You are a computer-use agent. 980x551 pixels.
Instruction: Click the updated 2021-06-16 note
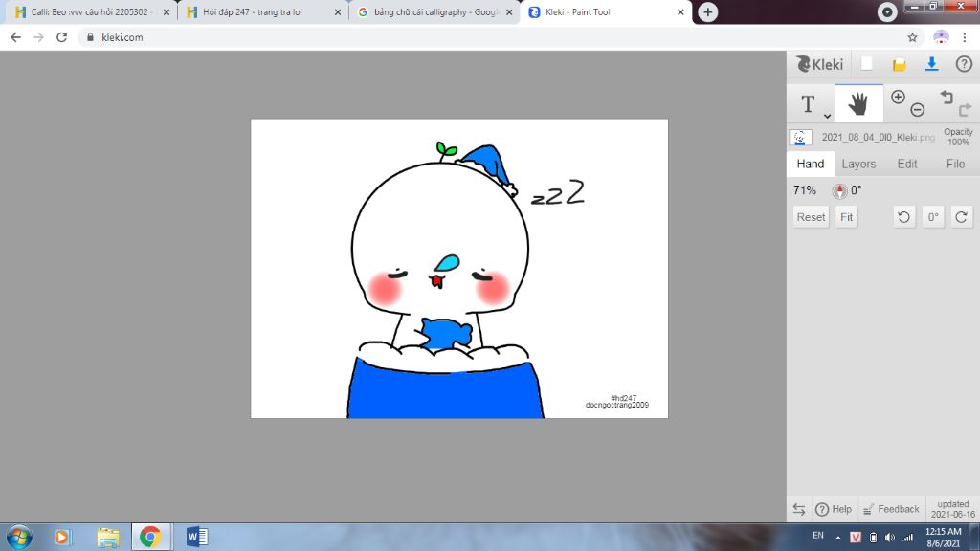pos(952,509)
